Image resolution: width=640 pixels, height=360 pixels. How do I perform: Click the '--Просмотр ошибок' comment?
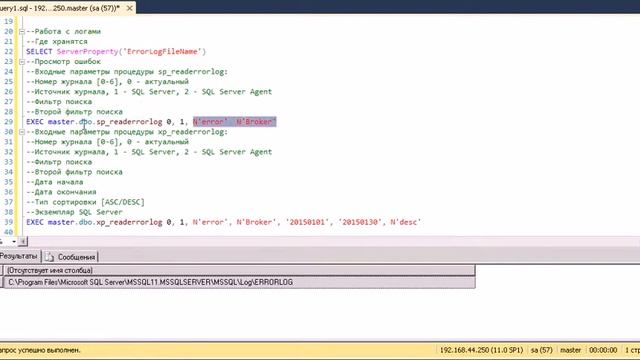63,62
